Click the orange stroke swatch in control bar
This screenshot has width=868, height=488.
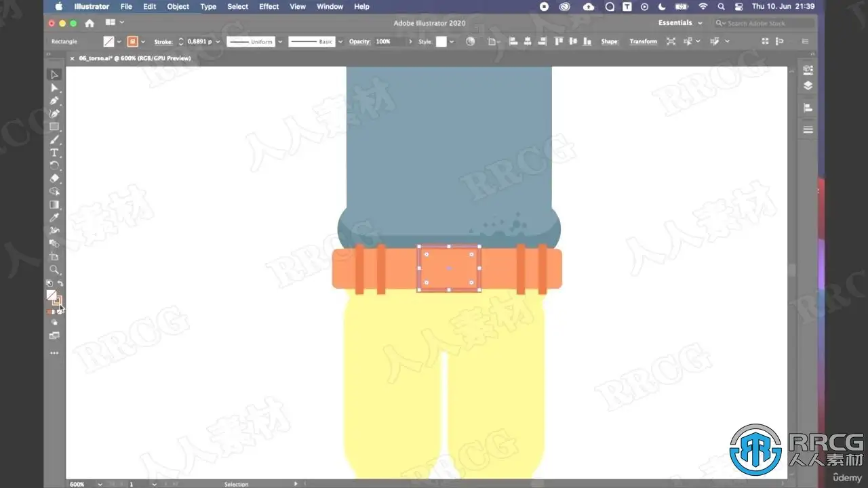click(x=132, y=41)
